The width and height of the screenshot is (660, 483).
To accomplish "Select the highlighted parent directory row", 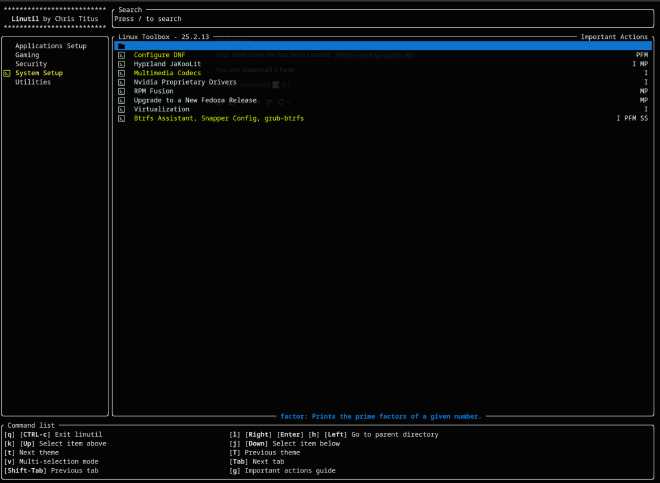I will click(383, 46).
